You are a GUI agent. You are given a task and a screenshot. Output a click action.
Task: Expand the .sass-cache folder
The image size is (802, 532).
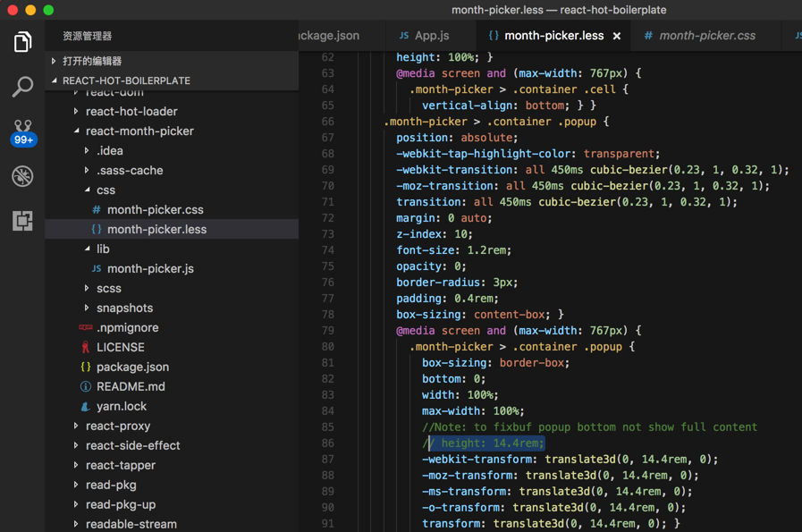pos(130,171)
